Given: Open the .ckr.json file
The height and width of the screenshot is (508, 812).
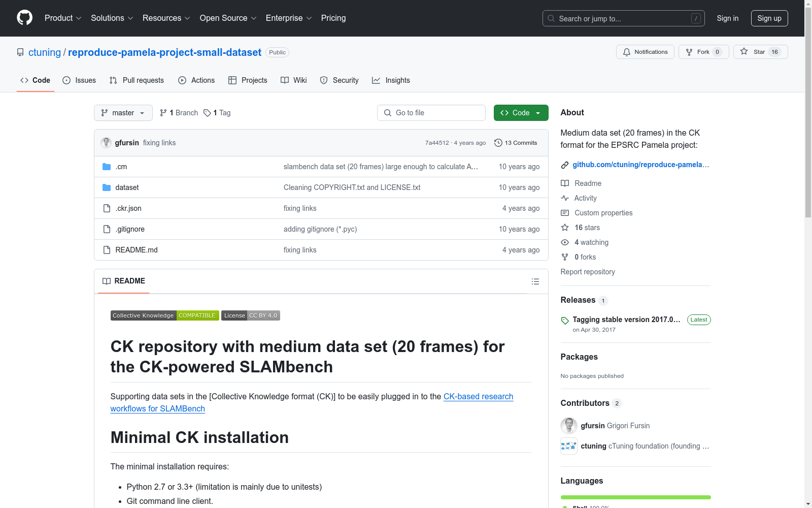Looking at the screenshot, I should click(x=128, y=208).
